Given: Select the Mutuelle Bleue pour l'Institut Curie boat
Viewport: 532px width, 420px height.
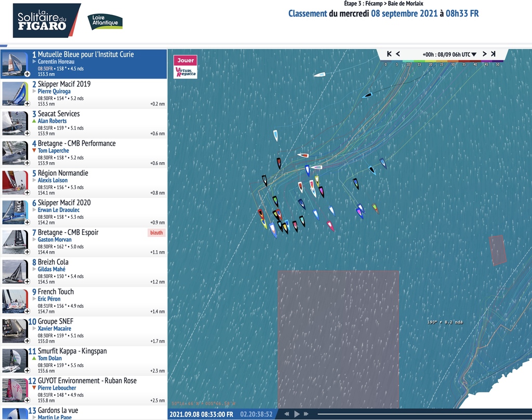Looking at the screenshot, I should pyautogui.click(x=86, y=55).
